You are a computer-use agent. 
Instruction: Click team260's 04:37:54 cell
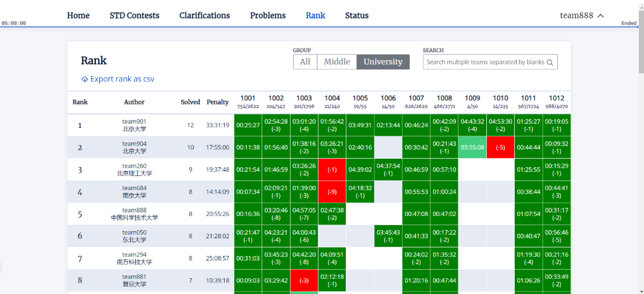(388, 170)
